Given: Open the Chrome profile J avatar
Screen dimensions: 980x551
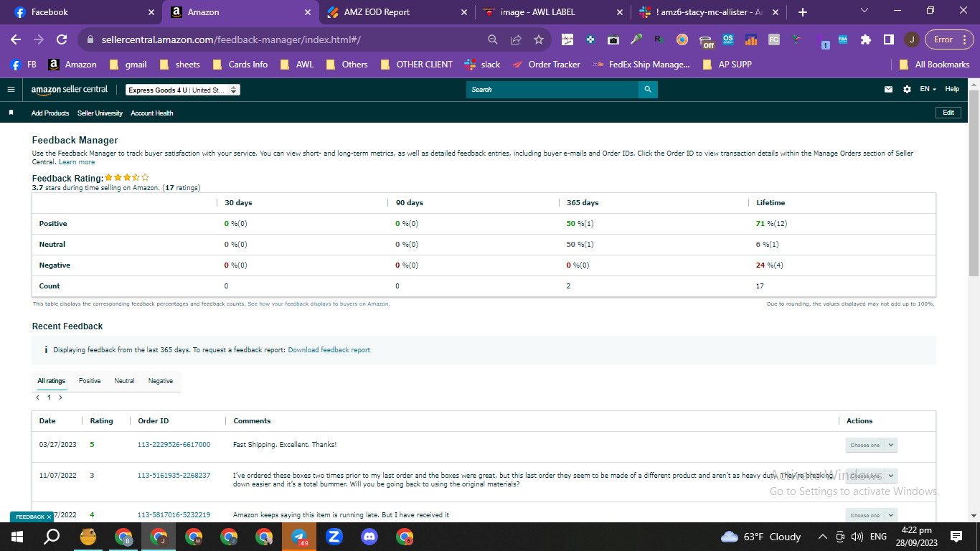Looking at the screenshot, I should 912,39.
